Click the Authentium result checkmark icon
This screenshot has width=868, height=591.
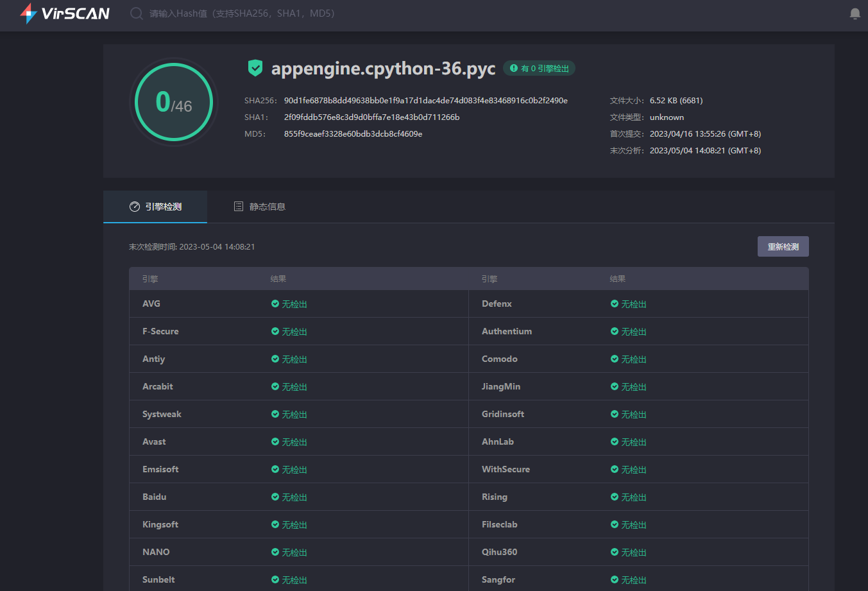click(615, 331)
